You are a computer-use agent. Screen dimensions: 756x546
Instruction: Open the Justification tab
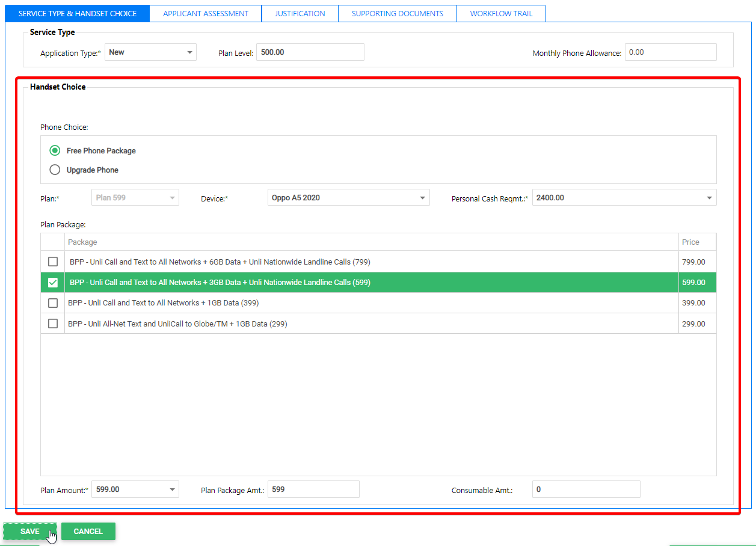tap(300, 13)
